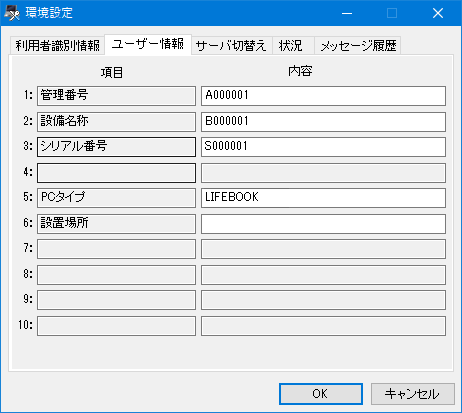
Task: Switch to the 利用者識別情報 tab
Action: (x=57, y=45)
